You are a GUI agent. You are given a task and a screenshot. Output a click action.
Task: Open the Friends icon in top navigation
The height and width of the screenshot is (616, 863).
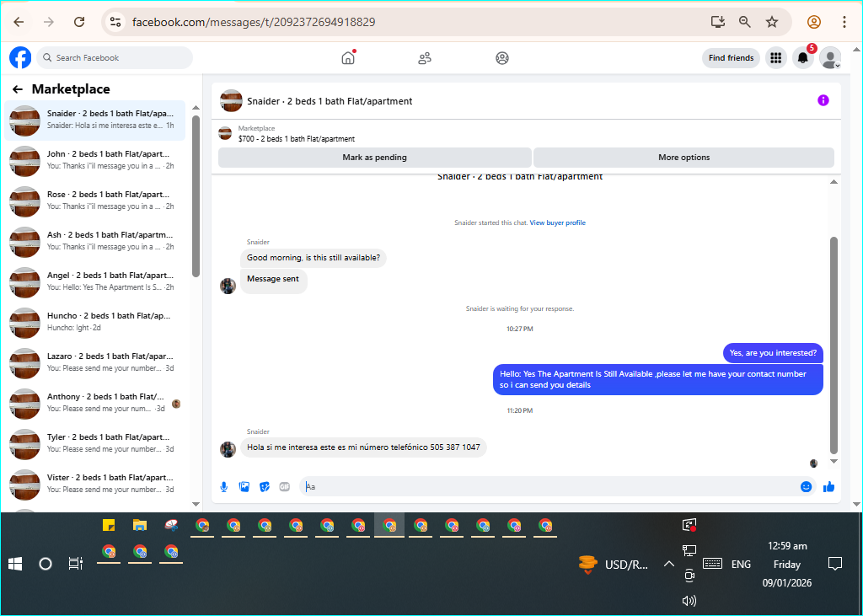(x=425, y=58)
